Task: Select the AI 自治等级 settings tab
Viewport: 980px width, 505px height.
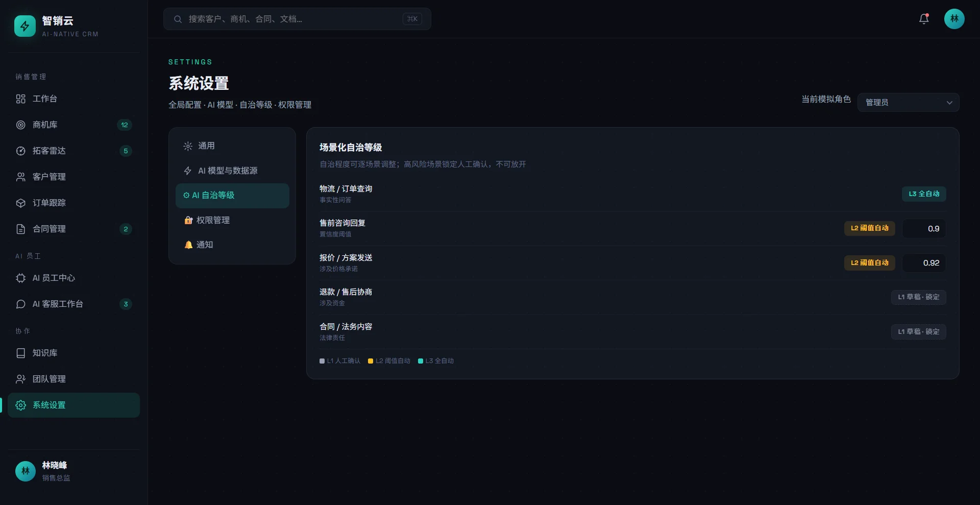Action: tap(232, 196)
